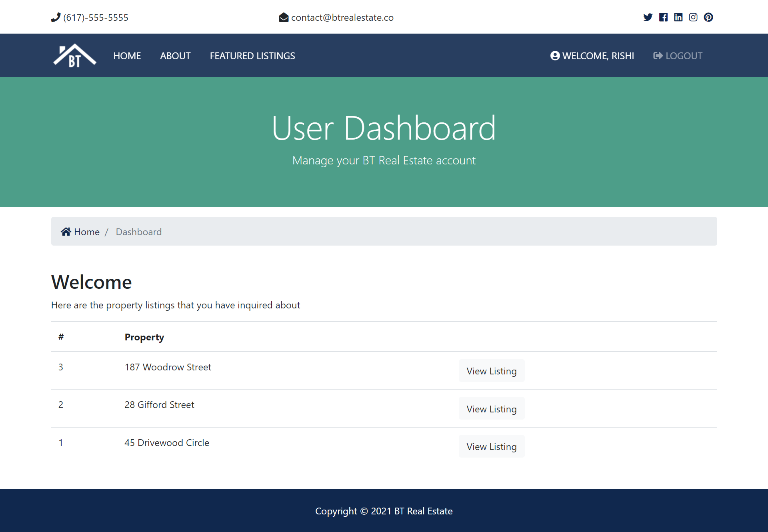The width and height of the screenshot is (768, 532).
Task: Click the house icon in the breadcrumb
Action: [66, 232]
